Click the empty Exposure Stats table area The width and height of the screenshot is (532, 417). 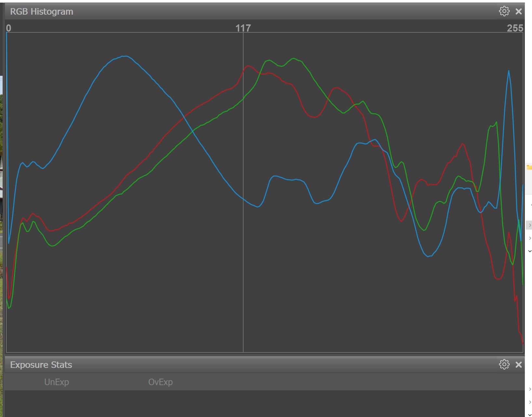(260, 403)
